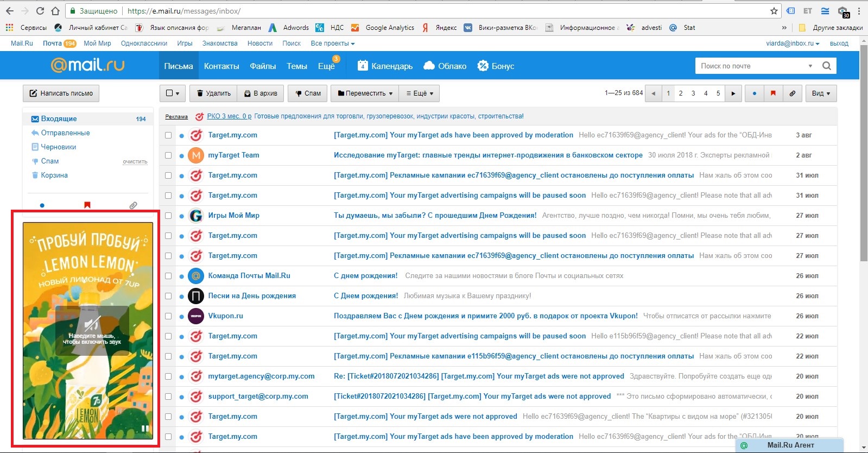Pause the 7UP ad video
The width and height of the screenshot is (868, 453).
coord(145,429)
